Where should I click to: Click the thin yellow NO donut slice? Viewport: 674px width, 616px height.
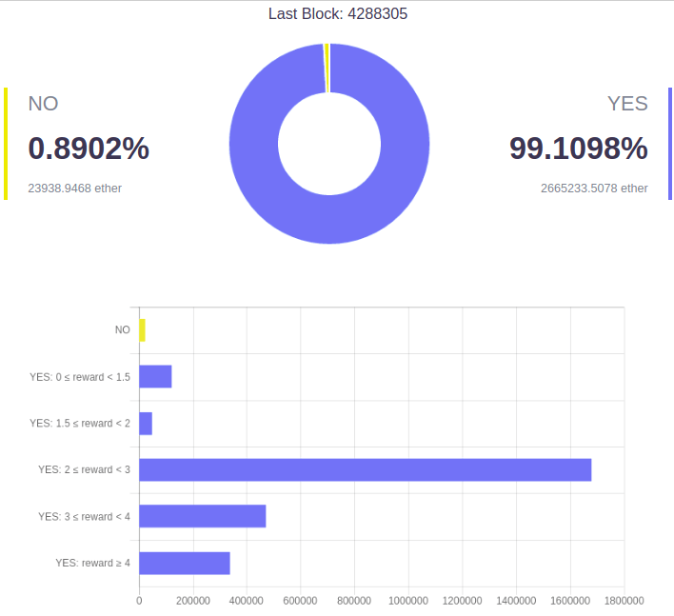tap(327, 68)
